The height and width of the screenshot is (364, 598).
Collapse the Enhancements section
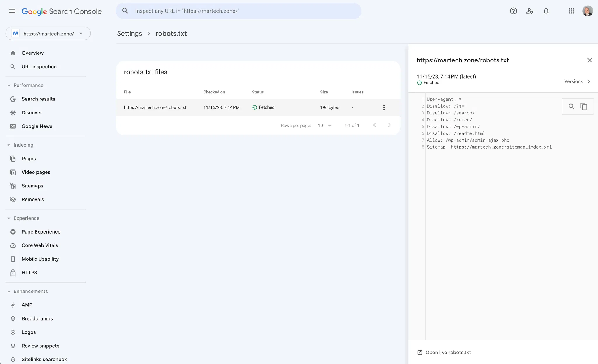pos(9,292)
